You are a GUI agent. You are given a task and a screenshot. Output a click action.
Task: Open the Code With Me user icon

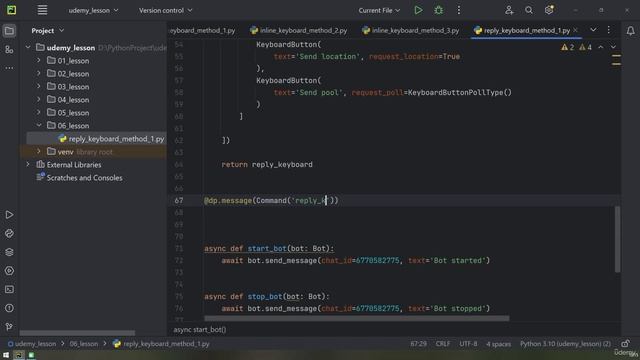pos(509,10)
